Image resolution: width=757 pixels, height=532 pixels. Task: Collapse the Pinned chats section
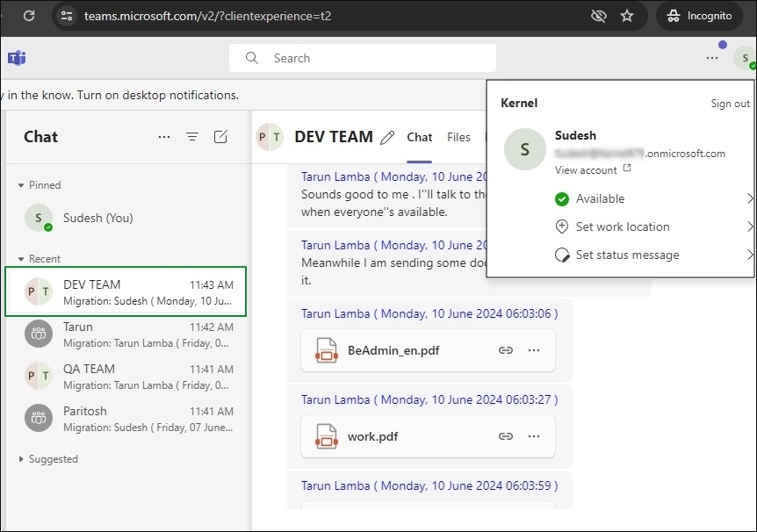pyautogui.click(x=22, y=185)
